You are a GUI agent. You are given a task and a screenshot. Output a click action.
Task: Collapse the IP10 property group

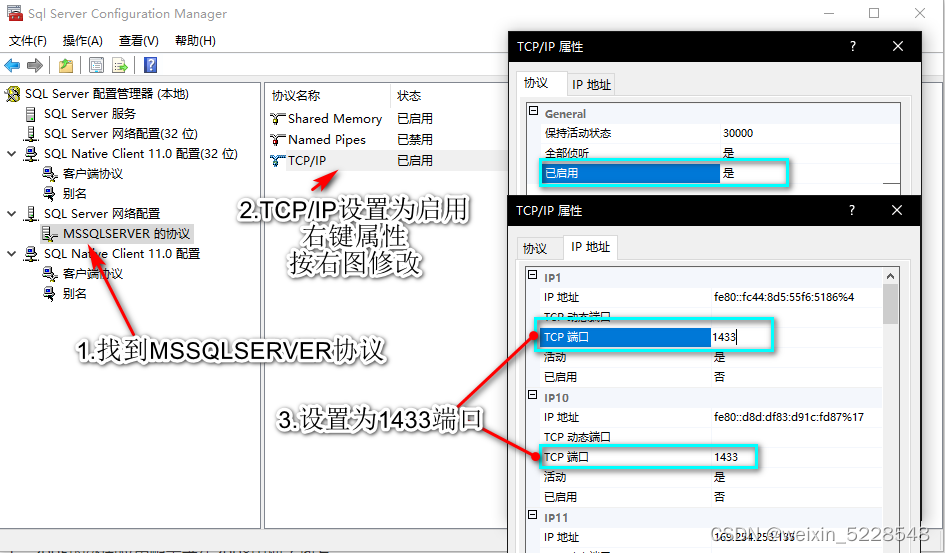pyautogui.click(x=532, y=395)
